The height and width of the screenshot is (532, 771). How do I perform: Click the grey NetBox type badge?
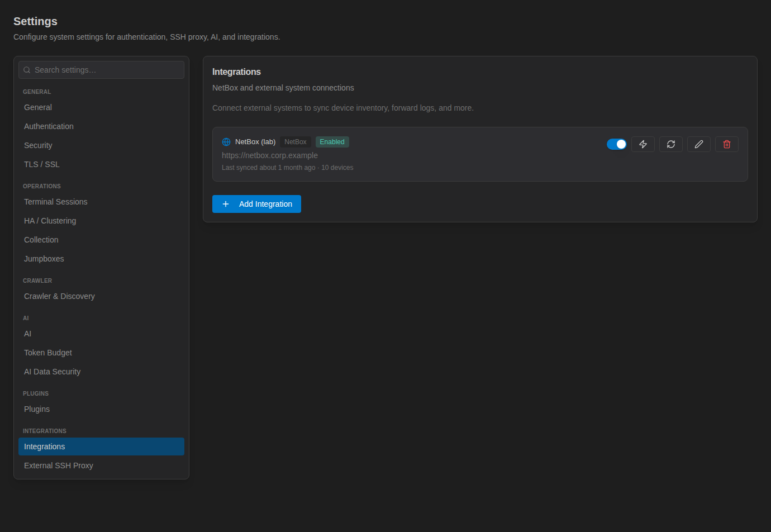tap(296, 142)
